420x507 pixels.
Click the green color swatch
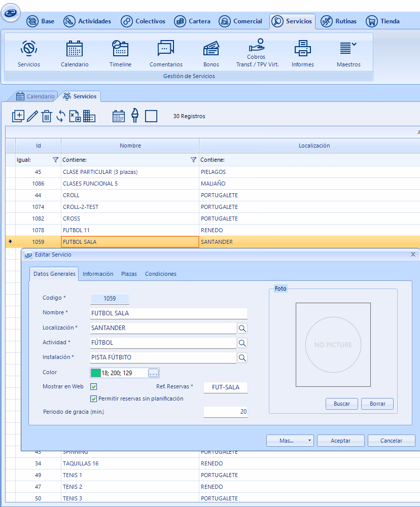pyautogui.click(x=95, y=373)
